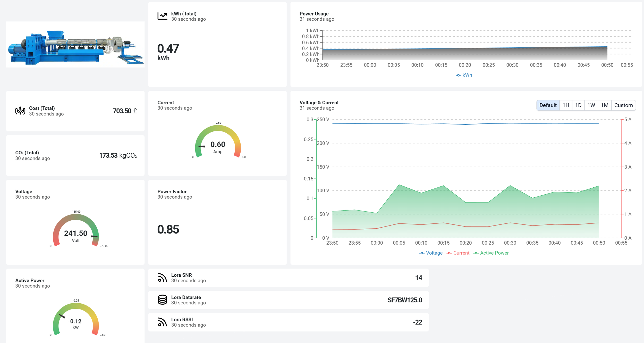Click the kWh Total trend chart icon
This screenshot has height=343, width=644.
[x=162, y=16]
